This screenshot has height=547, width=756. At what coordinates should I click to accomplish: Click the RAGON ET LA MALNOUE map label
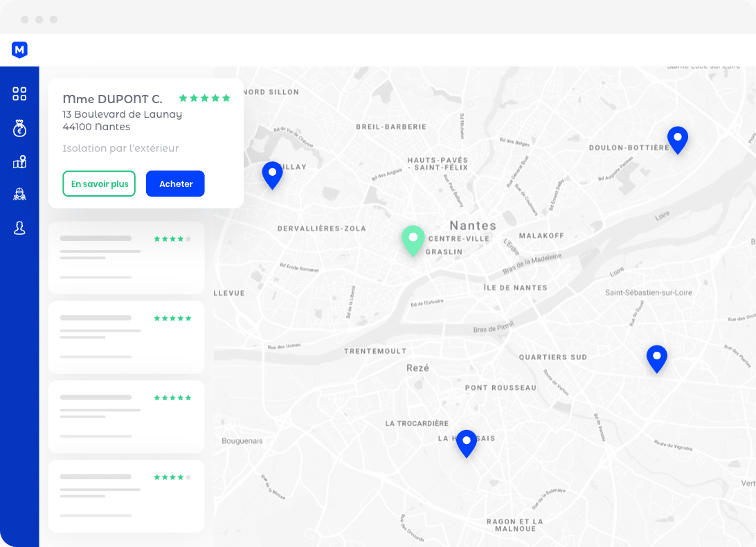point(515,525)
